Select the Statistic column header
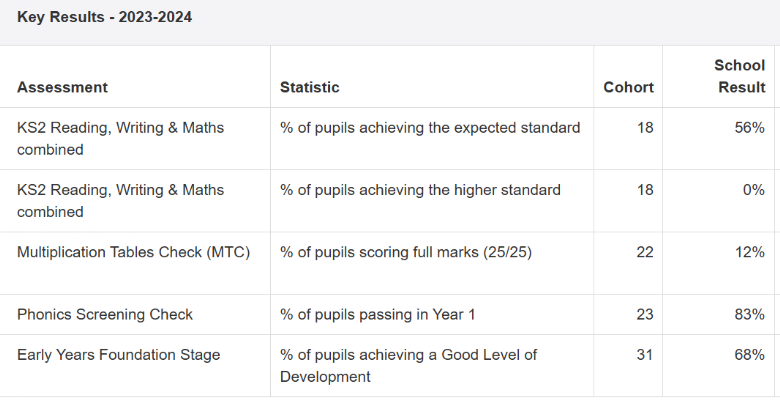 click(309, 87)
